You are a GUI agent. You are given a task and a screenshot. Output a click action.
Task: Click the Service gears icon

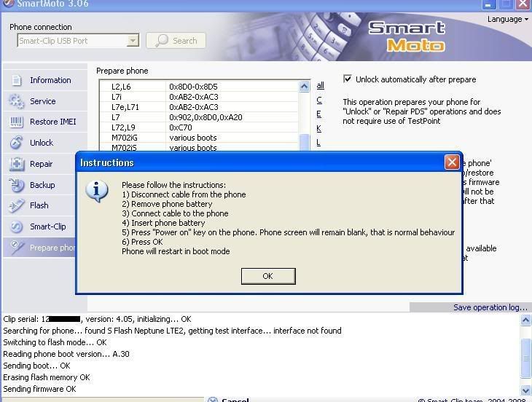point(16,101)
